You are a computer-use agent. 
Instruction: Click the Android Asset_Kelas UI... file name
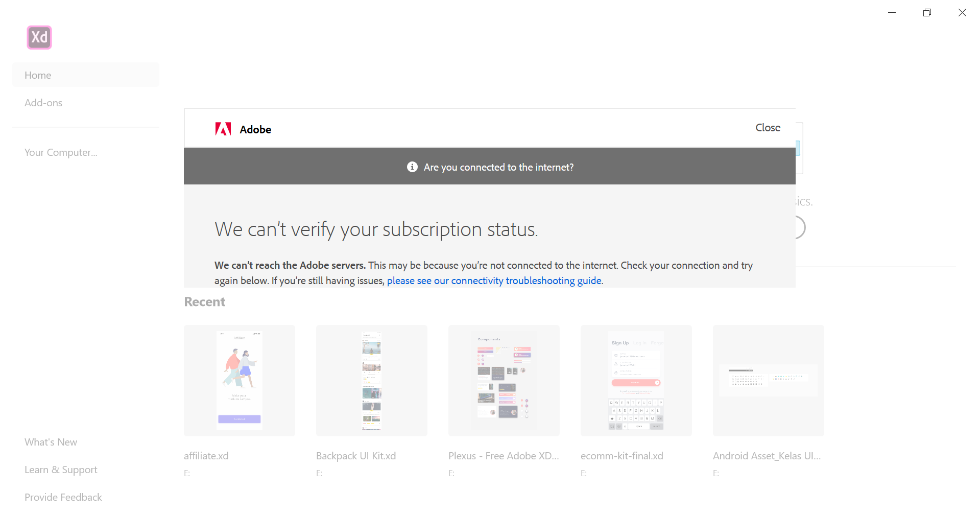point(767,456)
